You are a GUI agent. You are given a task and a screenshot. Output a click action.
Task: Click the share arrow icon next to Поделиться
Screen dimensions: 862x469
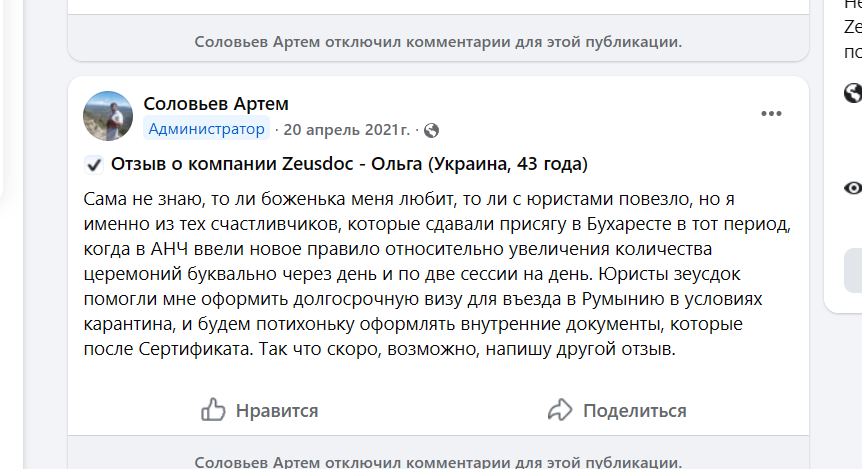[559, 410]
